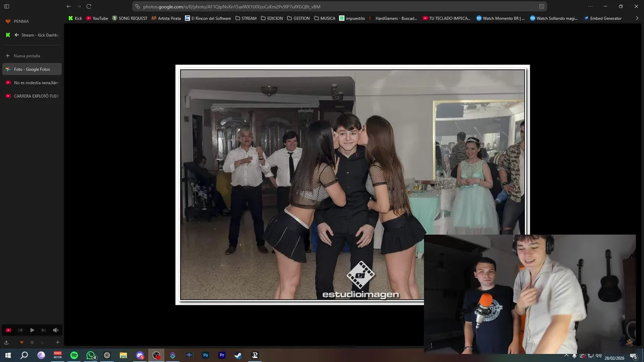Expand the GESTION bookmarks folder
Screen dimensions: 644x362
coord(298,18)
